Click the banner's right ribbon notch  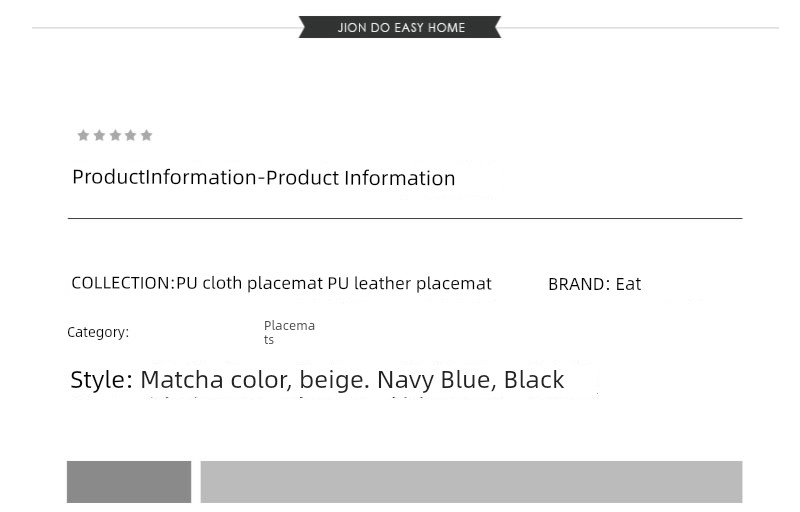click(497, 27)
